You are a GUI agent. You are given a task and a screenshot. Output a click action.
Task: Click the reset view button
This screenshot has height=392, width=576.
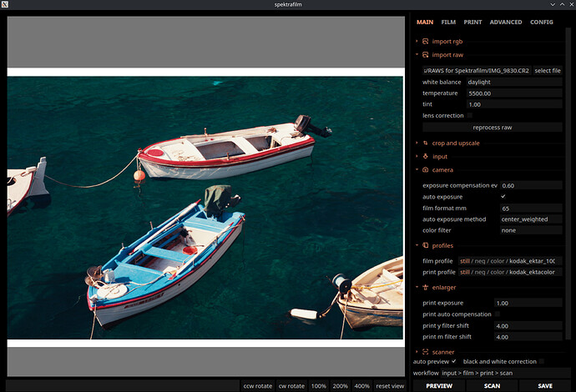pos(390,386)
